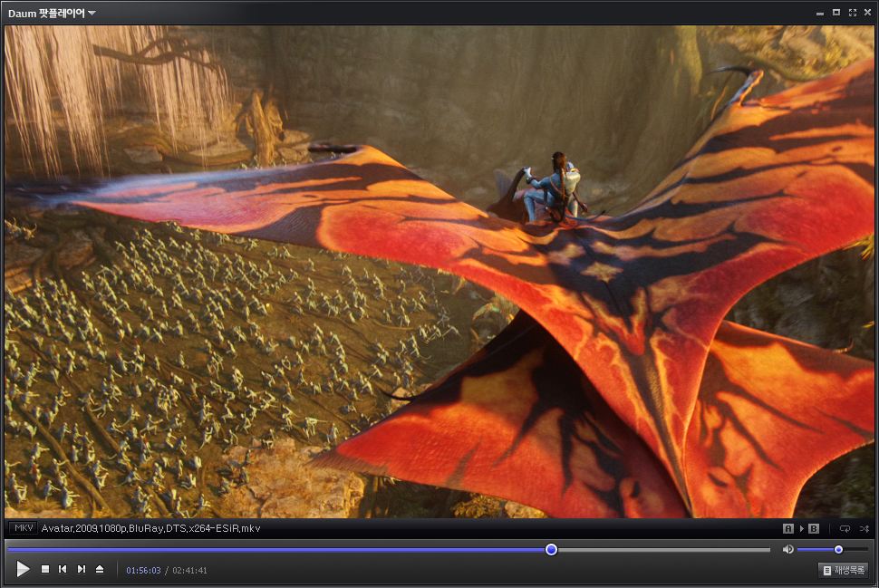Toggle repeat playback mode
Screen dimensions: 879x588
(x=845, y=528)
